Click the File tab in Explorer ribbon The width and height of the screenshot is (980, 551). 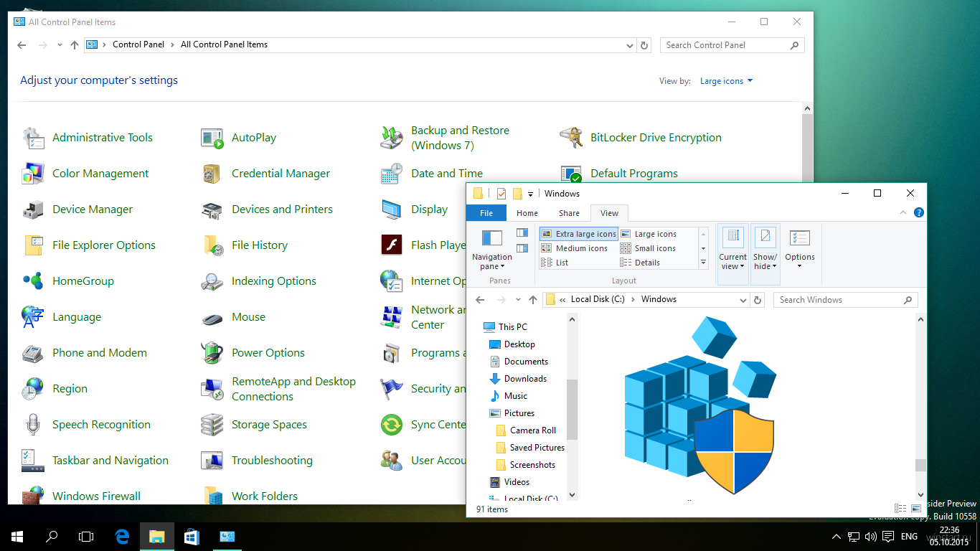point(486,213)
